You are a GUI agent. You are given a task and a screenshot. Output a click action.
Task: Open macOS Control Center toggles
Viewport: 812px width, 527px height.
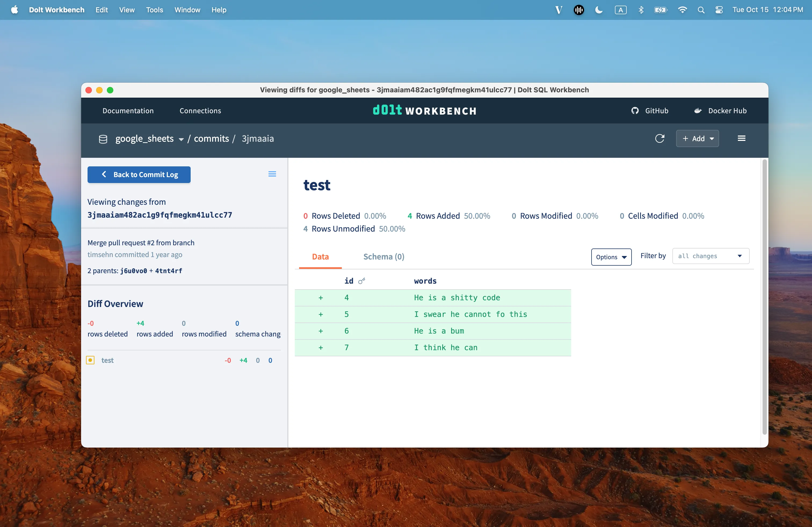(x=719, y=10)
